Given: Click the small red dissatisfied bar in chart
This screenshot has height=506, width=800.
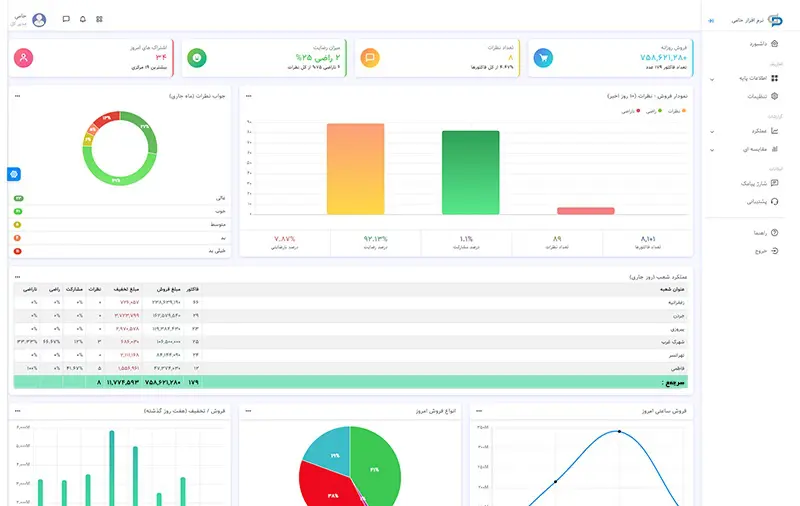Looking at the screenshot, I should pos(586,211).
